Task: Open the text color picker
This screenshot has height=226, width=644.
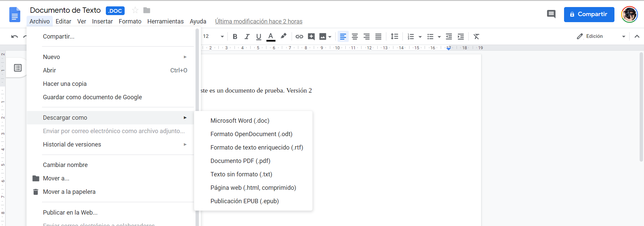Action: point(271,37)
